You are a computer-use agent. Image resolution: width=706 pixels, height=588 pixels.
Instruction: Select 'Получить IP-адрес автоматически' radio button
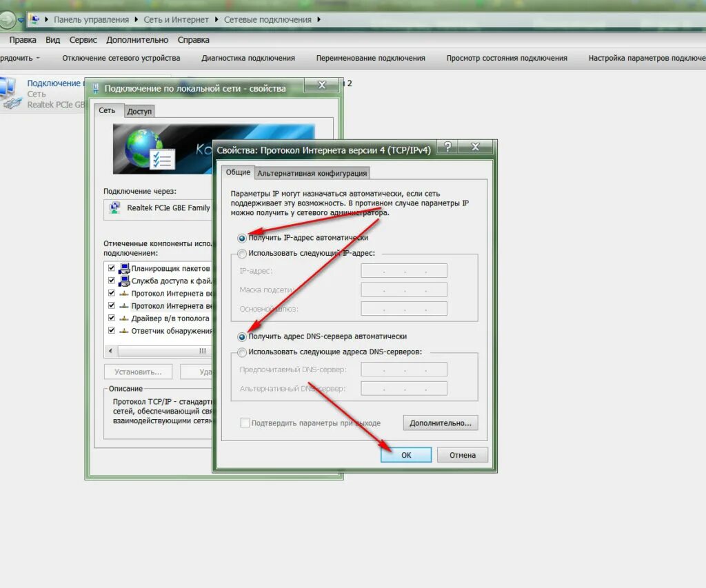242,238
